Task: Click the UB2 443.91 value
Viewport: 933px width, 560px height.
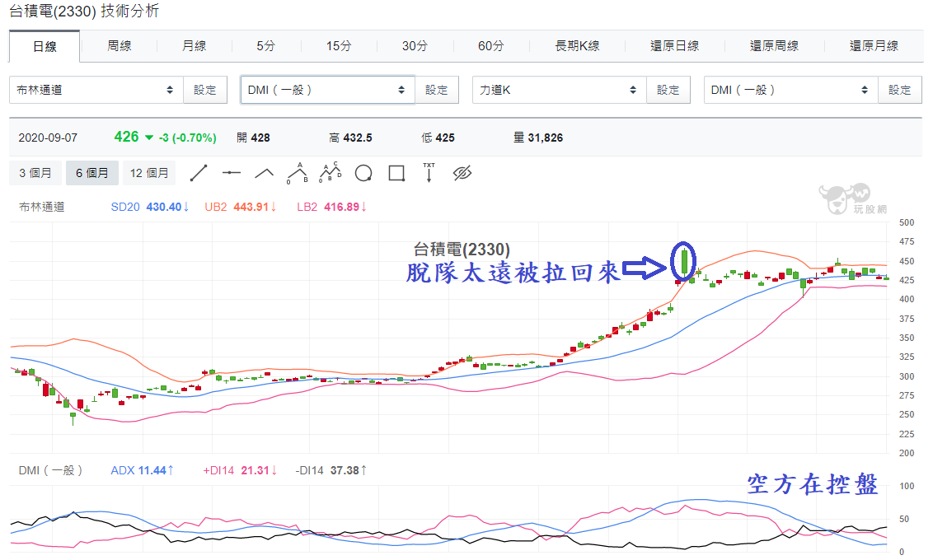Action: click(x=241, y=207)
